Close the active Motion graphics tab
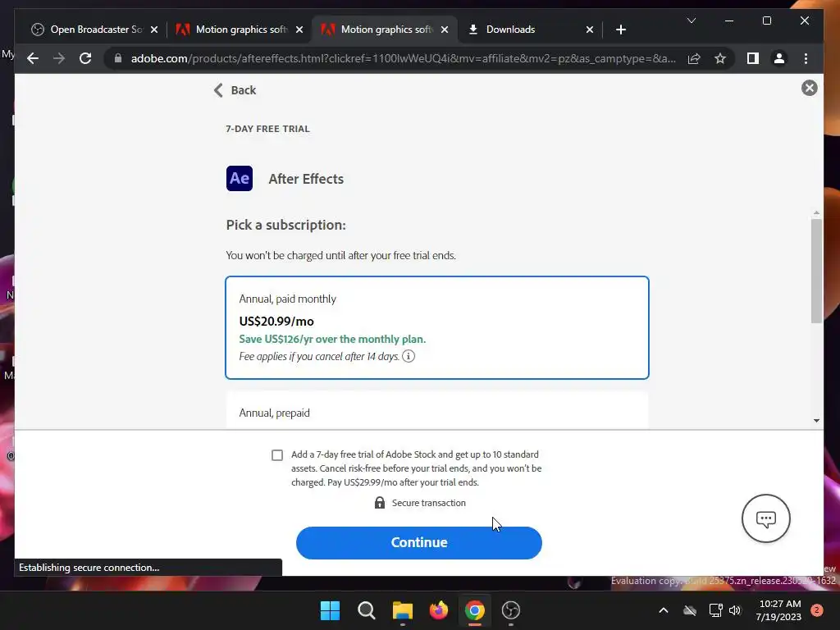The height and width of the screenshot is (630, 840). (x=445, y=30)
